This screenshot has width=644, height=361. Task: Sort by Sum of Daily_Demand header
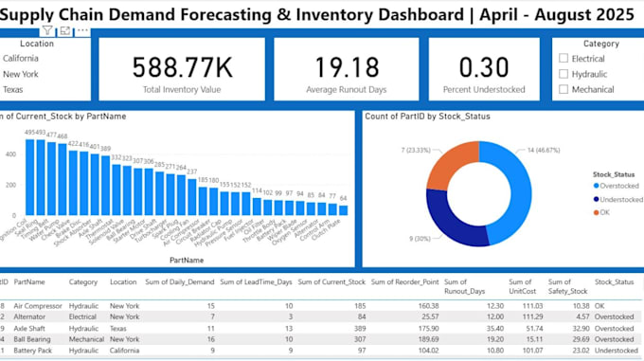(180, 282)
